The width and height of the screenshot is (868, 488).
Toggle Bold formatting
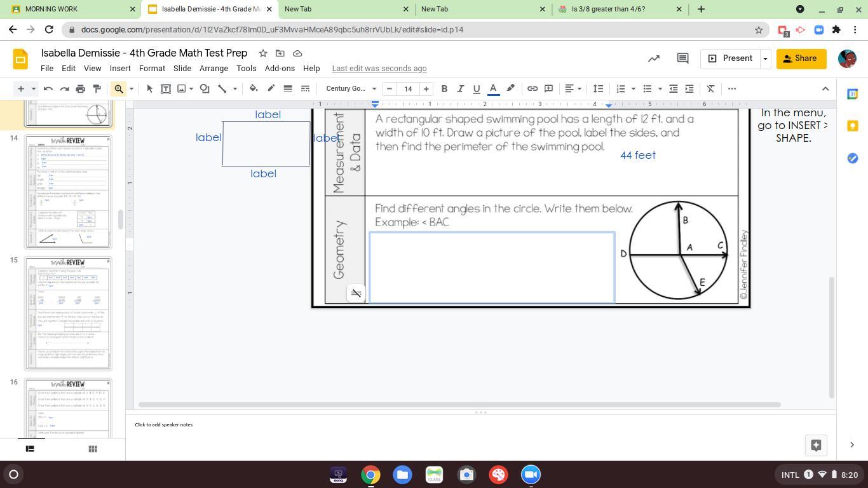tap(444, 88)
